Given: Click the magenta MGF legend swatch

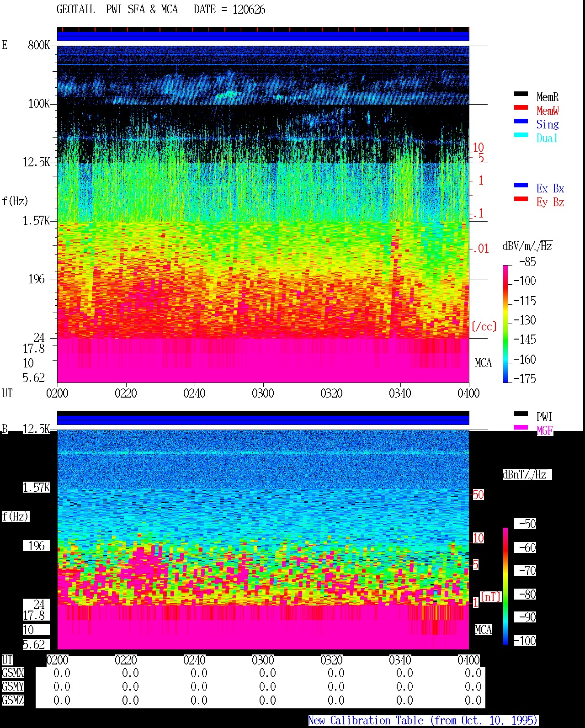Looking at the screenshot, I should pos(521,428).
